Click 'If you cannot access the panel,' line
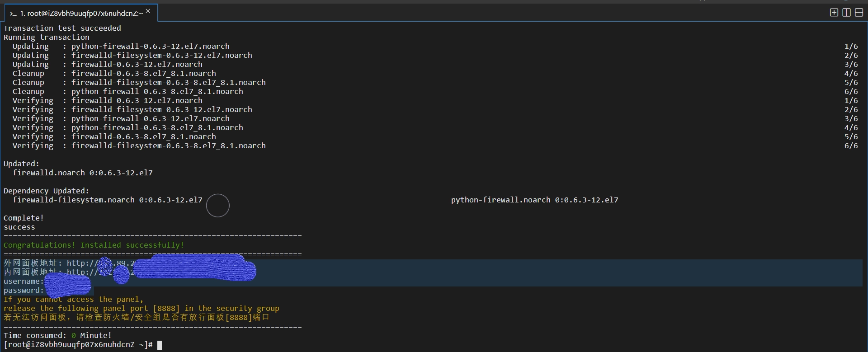This screenshot has width=868, height=352. tap(74, 299)
